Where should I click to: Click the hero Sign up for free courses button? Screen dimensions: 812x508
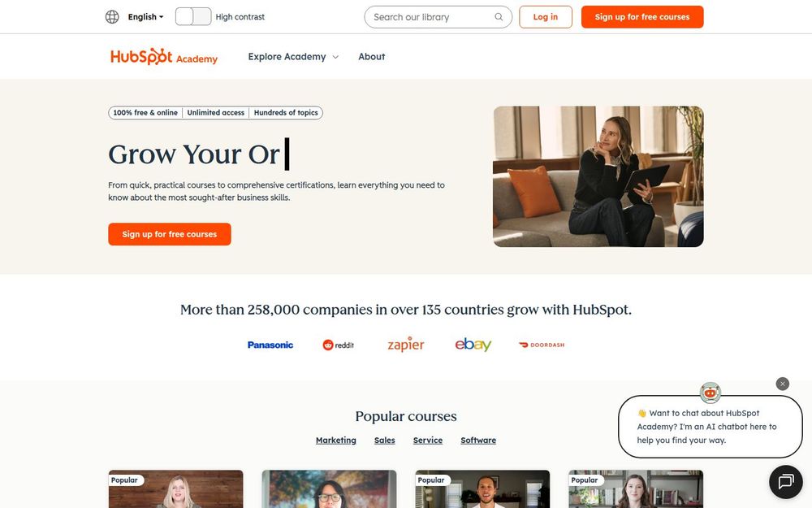[x=170, y=234]
